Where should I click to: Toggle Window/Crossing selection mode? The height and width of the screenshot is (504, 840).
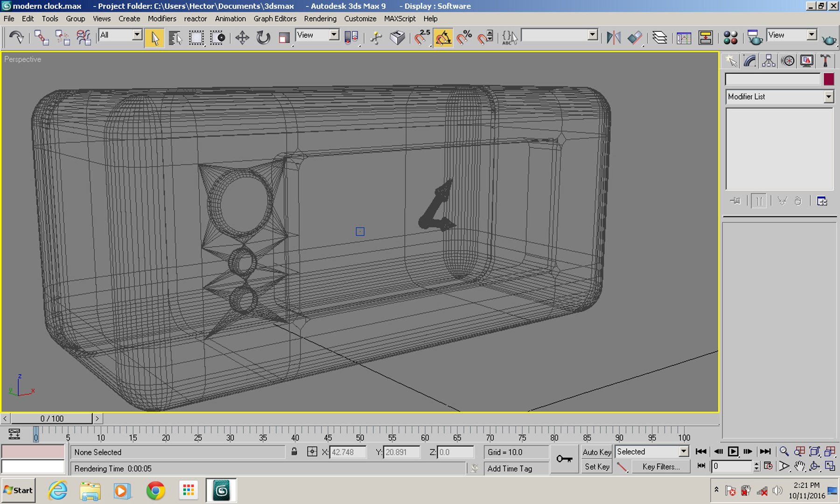click(x=217, y=37)
